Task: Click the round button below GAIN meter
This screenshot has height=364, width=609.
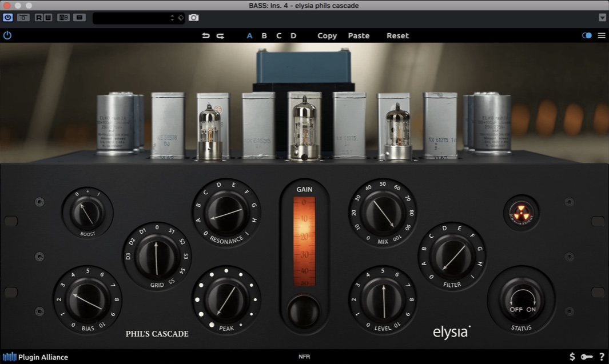Action: pos(304,311)
